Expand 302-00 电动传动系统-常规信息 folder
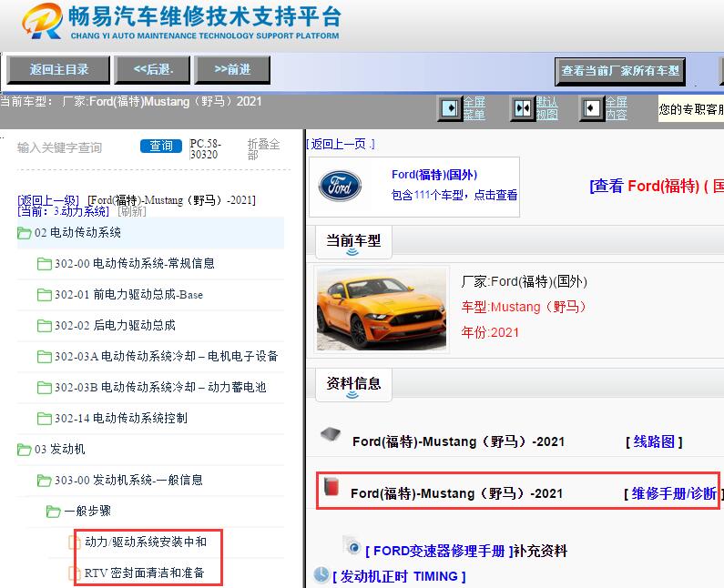724x588 pixels. tap(135, 264)
